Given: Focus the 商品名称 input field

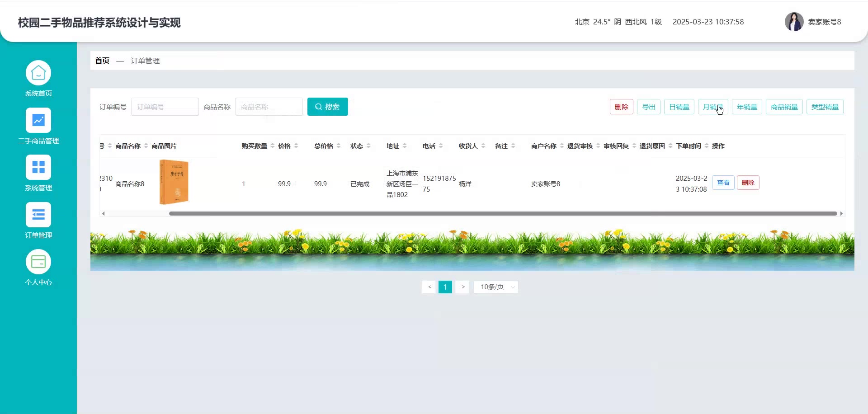Looking at the screenshot, I should (x=269, y=107).
